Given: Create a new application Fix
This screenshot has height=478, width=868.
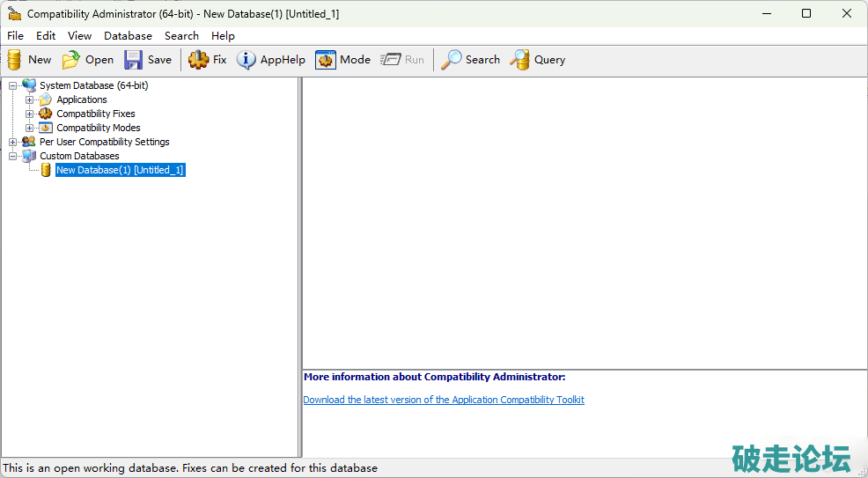Looking at the screenshot, I should (208, 60).
